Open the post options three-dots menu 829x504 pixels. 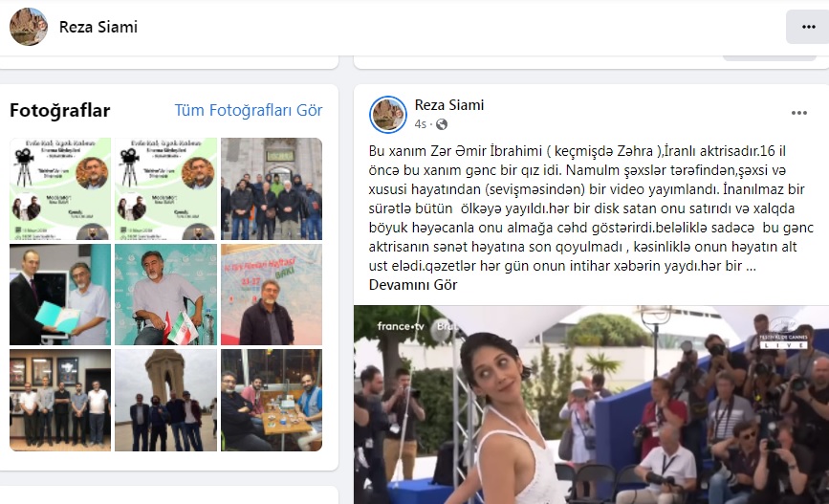click(x=798, y=113)
